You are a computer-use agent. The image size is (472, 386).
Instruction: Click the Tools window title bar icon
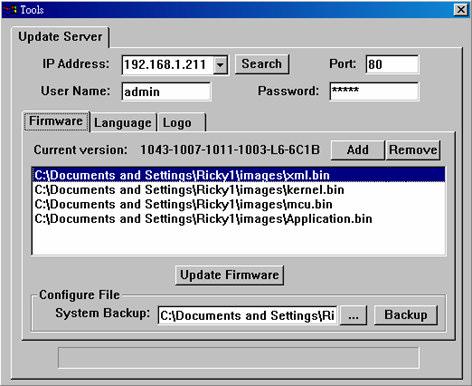[x=11, y=10]
